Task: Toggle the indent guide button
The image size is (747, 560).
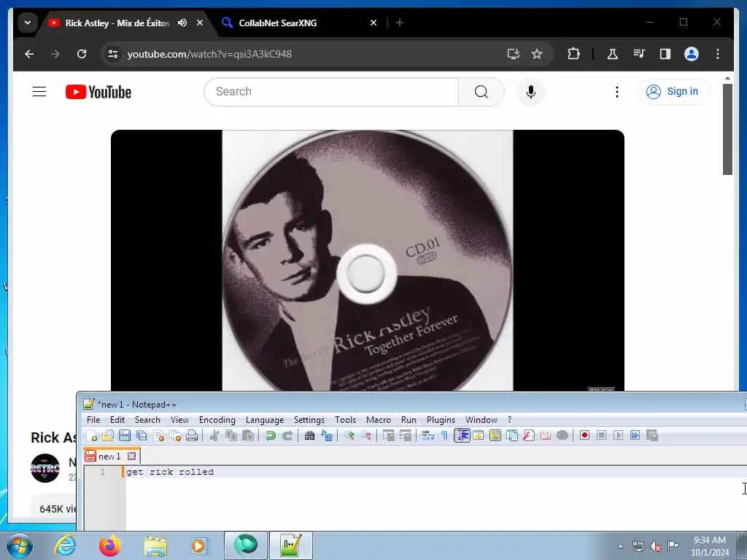Action: pyautogui.click(x=462, y=435)
